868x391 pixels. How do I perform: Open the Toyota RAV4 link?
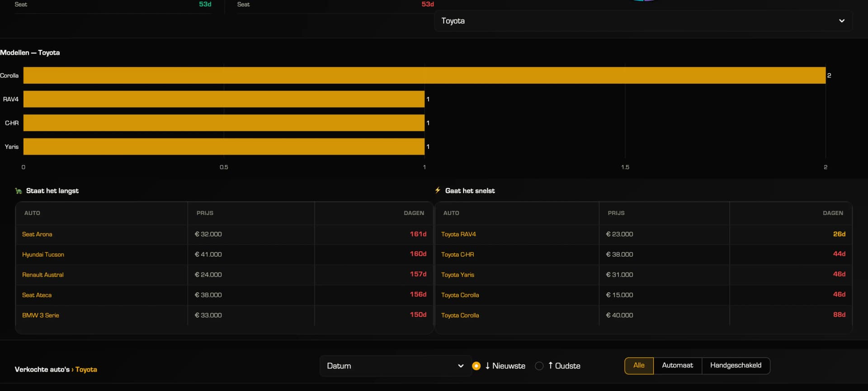click(458, 234)
